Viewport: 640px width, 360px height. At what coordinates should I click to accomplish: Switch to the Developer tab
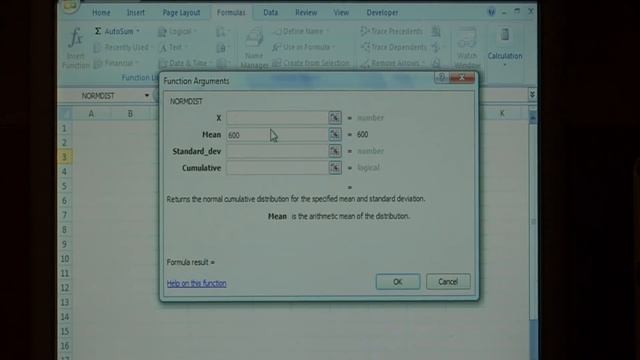[382, 13]
